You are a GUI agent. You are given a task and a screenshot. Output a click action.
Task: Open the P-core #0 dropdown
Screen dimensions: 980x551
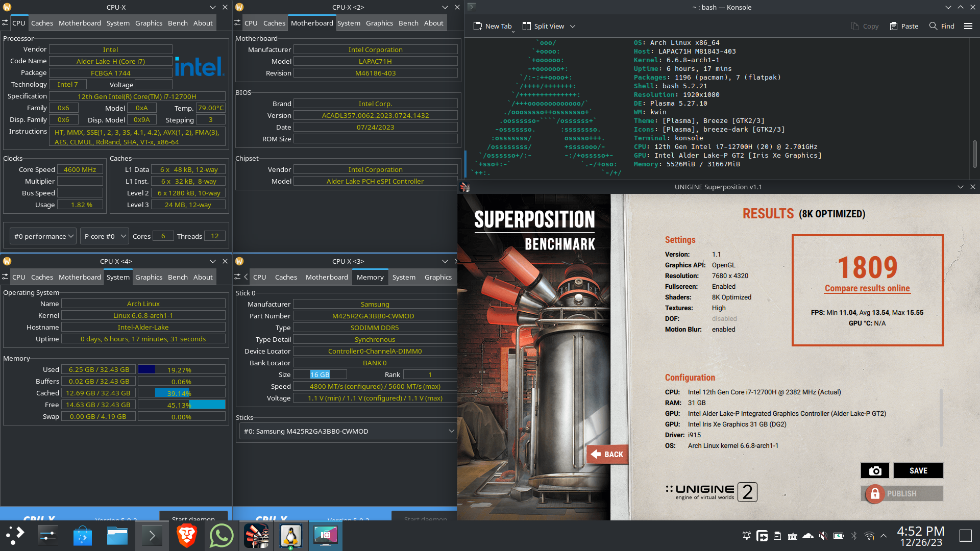104,236
